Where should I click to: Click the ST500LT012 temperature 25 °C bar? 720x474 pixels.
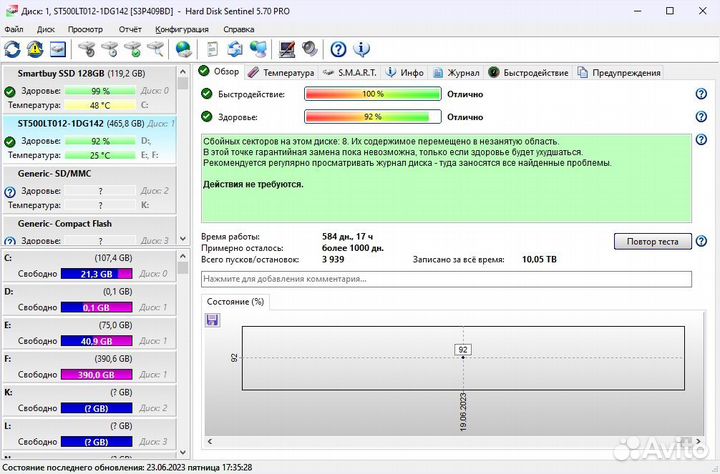tap(100, 155)
